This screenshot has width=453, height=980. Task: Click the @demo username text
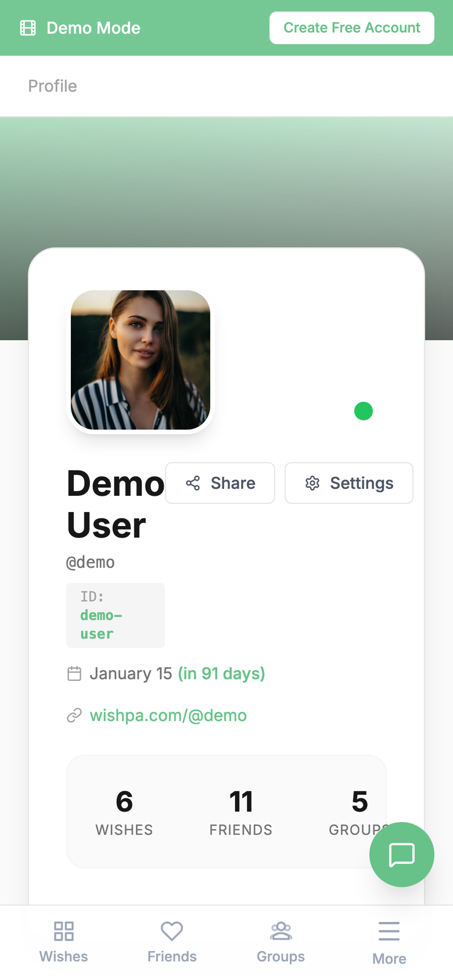click(x=91, y=562)
